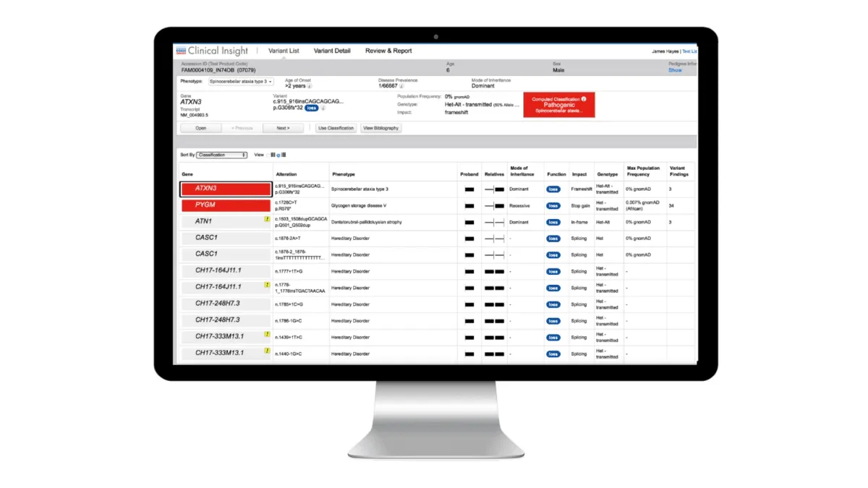
Task: Select the Variant List tab
Action: click(x=284, y=51)
